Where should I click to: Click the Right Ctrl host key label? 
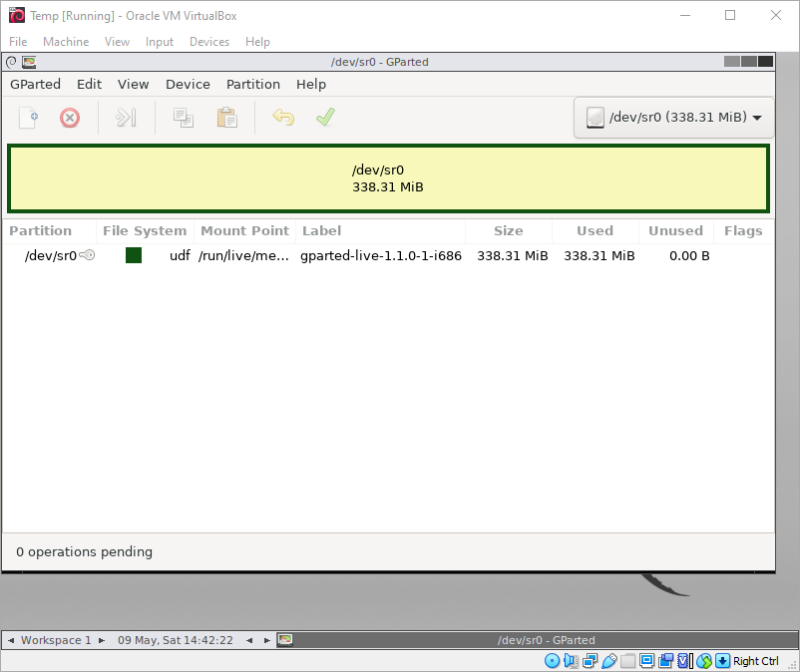click(756, 661)
